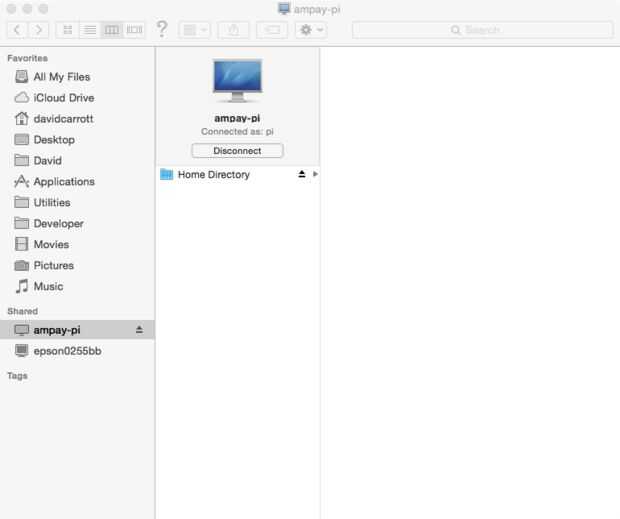The height and width of the screenshot is (519, 620).
Task: Switch to list view
Action: [90, 30]
